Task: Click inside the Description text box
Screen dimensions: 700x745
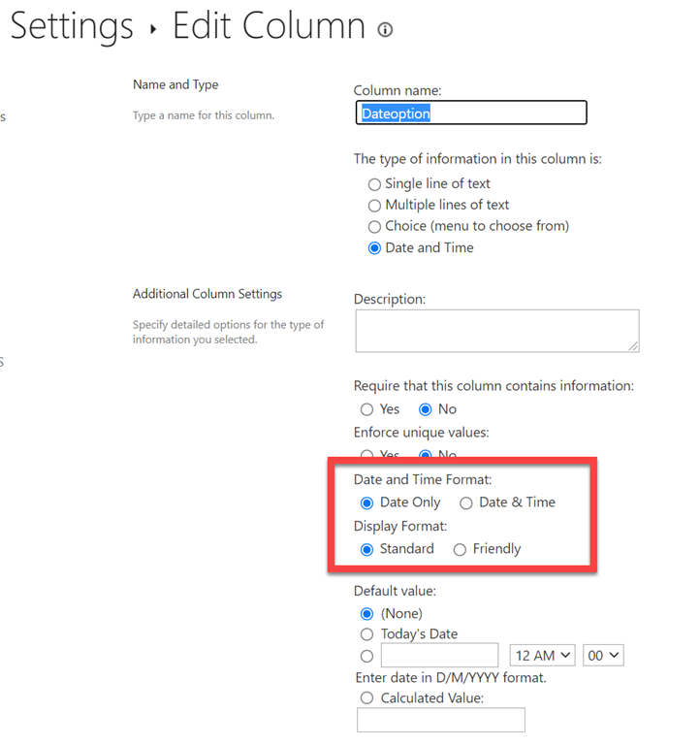Action: (496, 331)
